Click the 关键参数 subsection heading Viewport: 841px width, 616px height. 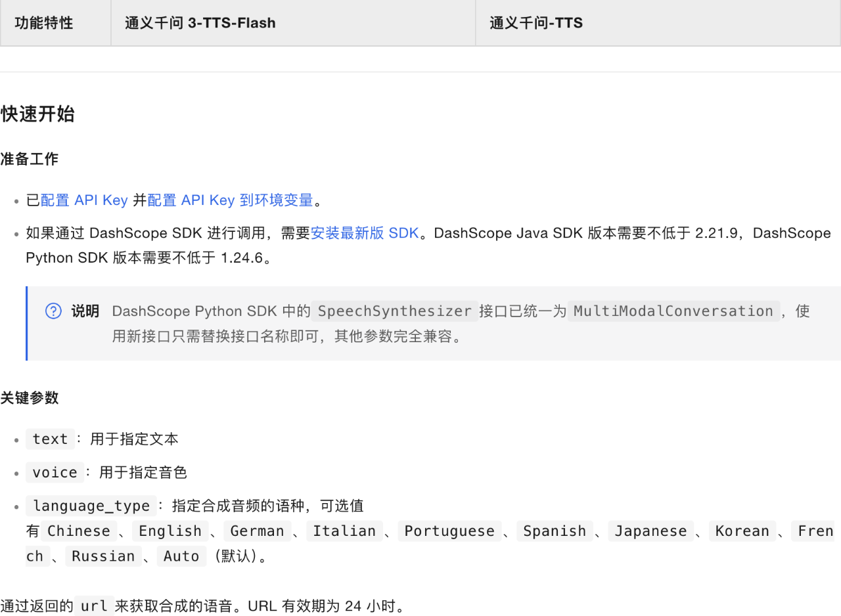(29, 398)
